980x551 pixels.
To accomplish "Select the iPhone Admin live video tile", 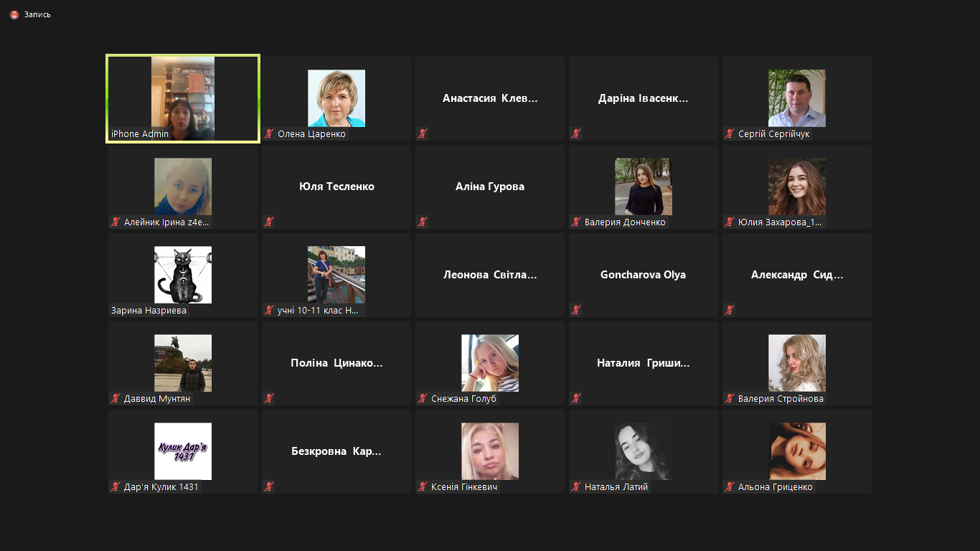I will (183, 98).
